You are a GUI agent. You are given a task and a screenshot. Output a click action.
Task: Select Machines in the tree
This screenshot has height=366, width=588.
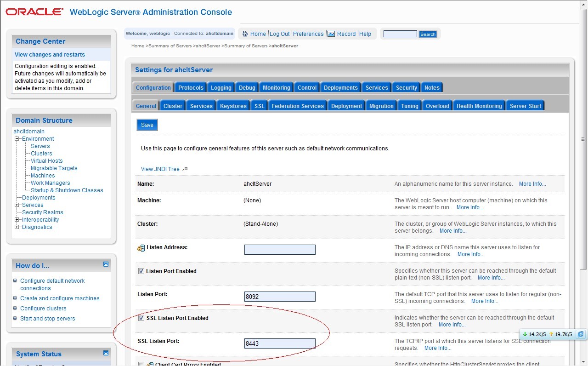pyautogui.click(x=43, y=176)
